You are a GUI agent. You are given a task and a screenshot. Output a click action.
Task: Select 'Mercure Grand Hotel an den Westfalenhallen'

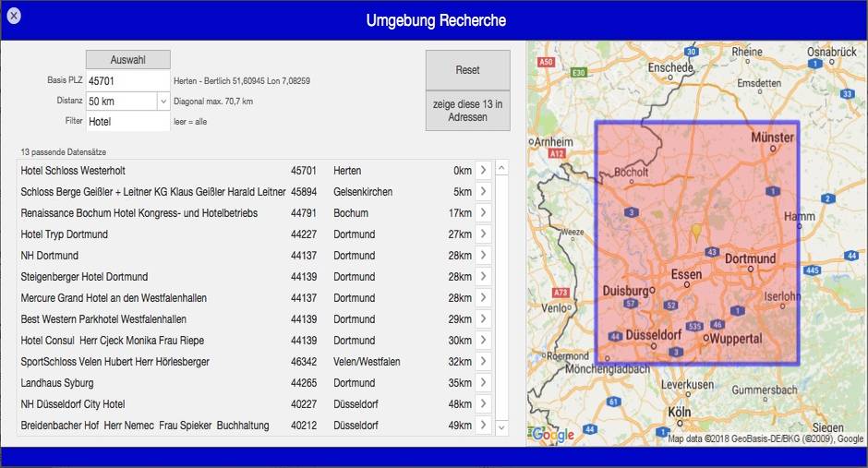point(114,297)
